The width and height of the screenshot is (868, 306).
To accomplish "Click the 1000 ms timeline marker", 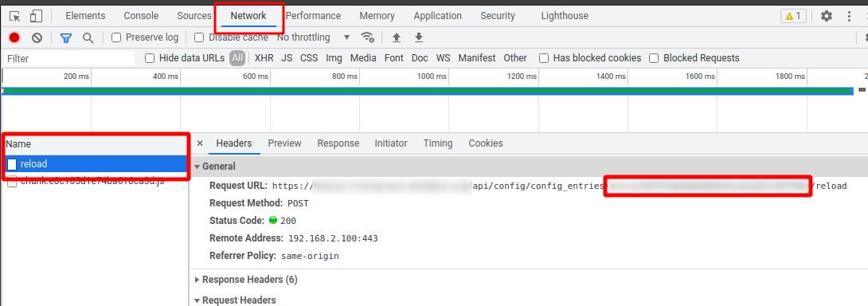I will [432, 76].
